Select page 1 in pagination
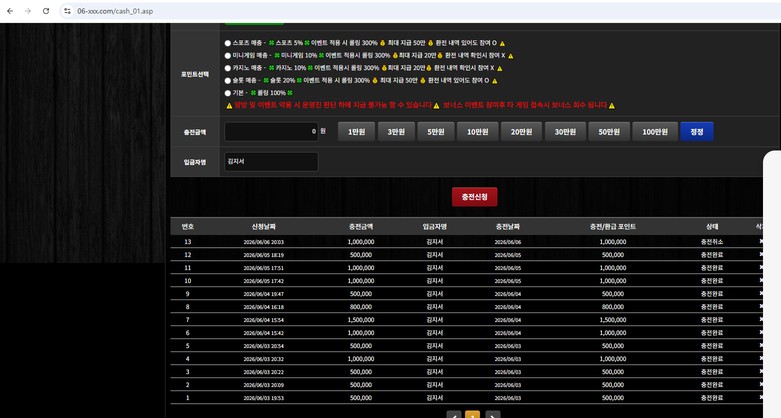The height and width of the screenshot is (418, 781). (472, 415)
